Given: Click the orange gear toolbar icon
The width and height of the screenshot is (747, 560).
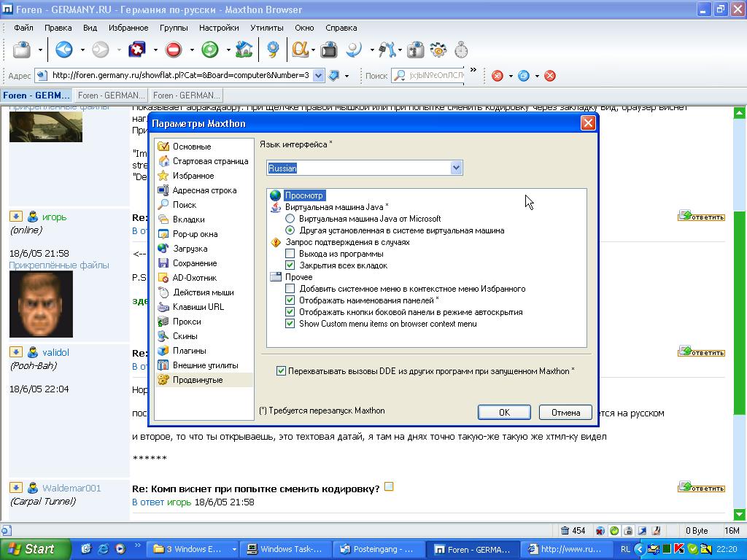Looking at the screenshot, I should click(x=438, y=50).
